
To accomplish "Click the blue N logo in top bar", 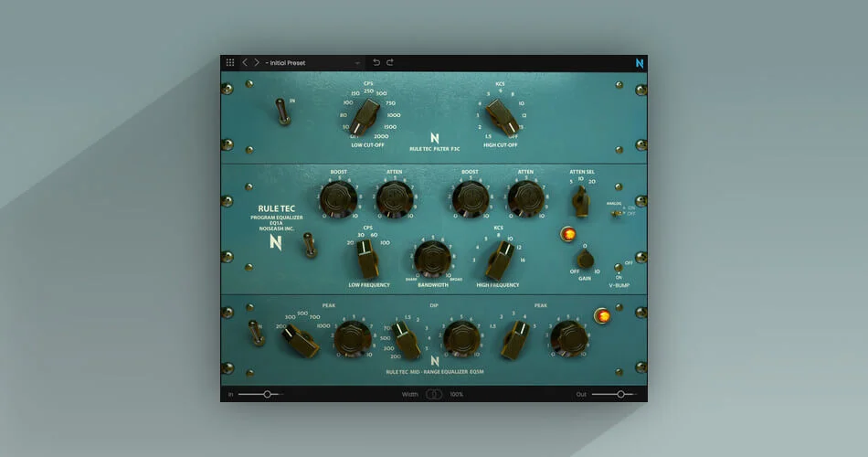I will coord(640,63).
